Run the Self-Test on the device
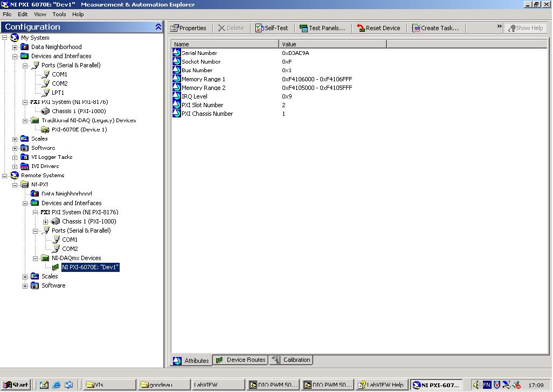 (272, 28)
